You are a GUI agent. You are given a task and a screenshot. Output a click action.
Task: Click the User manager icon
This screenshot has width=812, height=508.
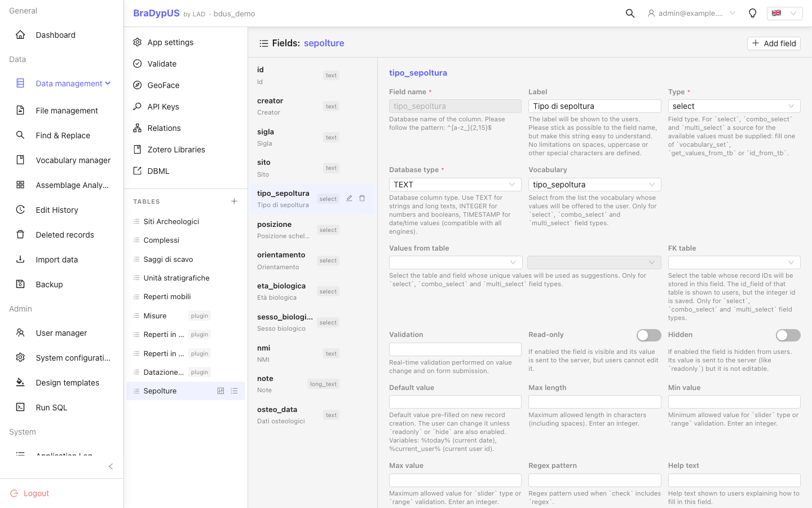[20, 333]
